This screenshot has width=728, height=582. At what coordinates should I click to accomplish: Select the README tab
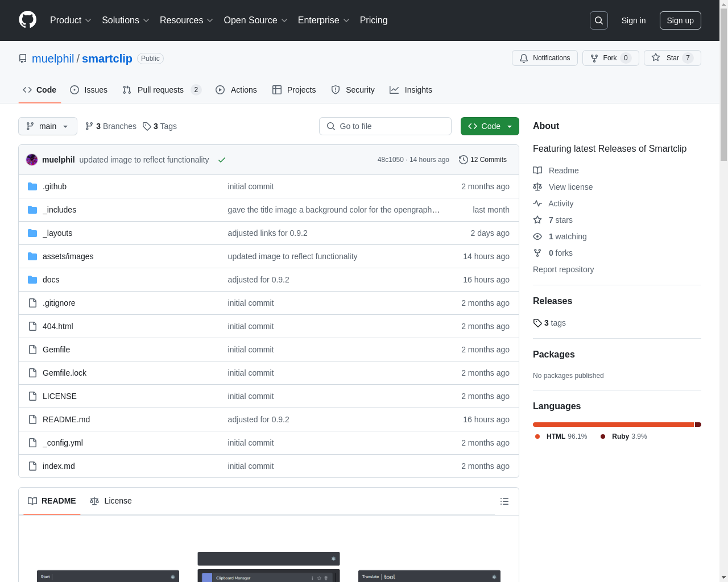pyautogui.click(x=52, y=501)
